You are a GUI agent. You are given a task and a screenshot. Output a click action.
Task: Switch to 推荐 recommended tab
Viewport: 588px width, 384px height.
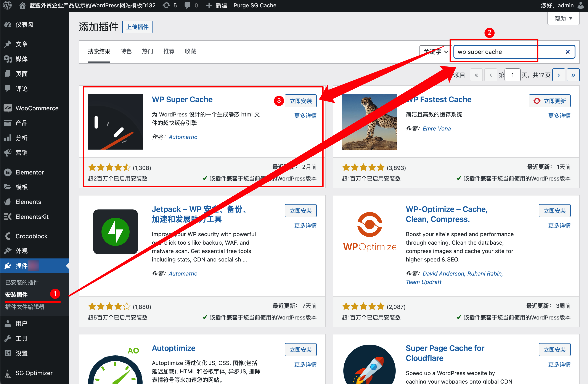(169, 52)
